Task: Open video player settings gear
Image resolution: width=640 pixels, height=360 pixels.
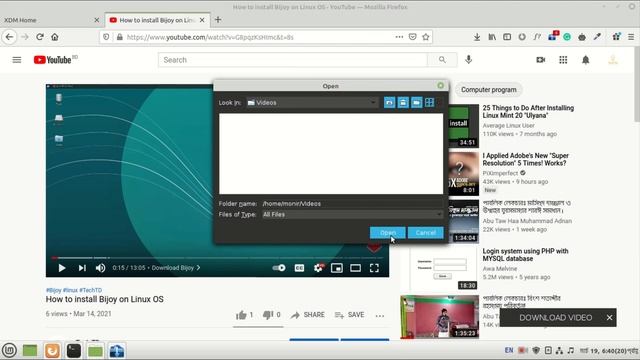Action: point(318,268)
